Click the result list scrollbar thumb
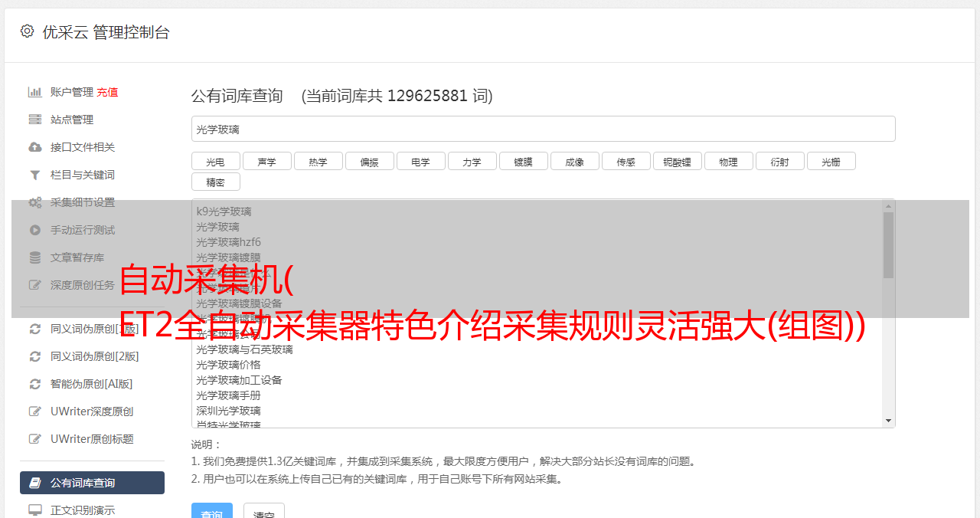This screenshot has width=980, height=518. (x=888, y=244)
